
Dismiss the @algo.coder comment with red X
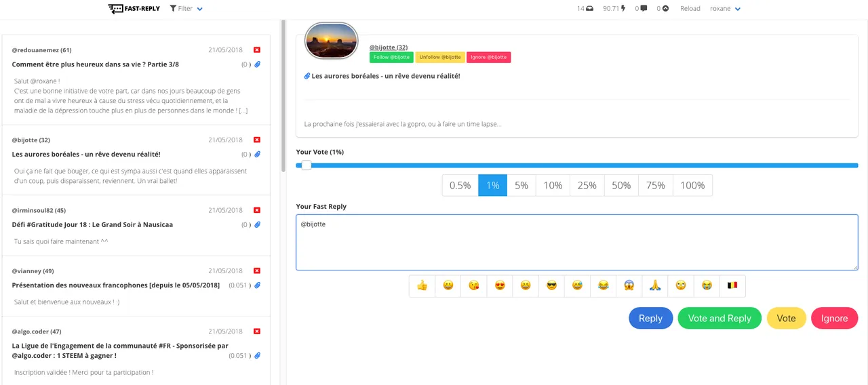tap(257, 331)
